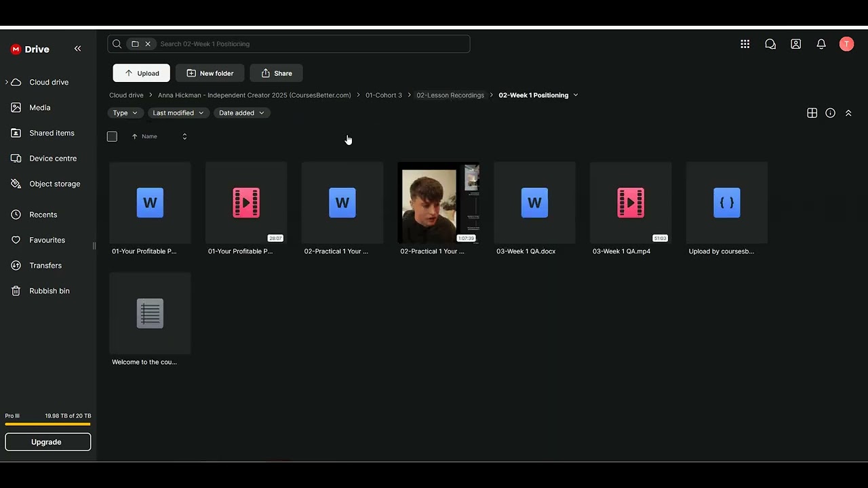The height and width of the screenshot is (488, 868).
Task: Show the info panel icon
Action: point(830,113)
